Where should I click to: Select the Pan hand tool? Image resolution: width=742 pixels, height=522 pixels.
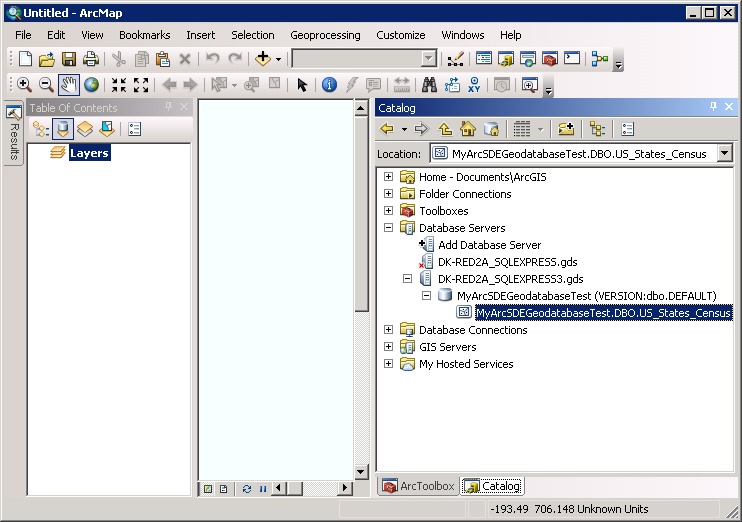point(69,85)
